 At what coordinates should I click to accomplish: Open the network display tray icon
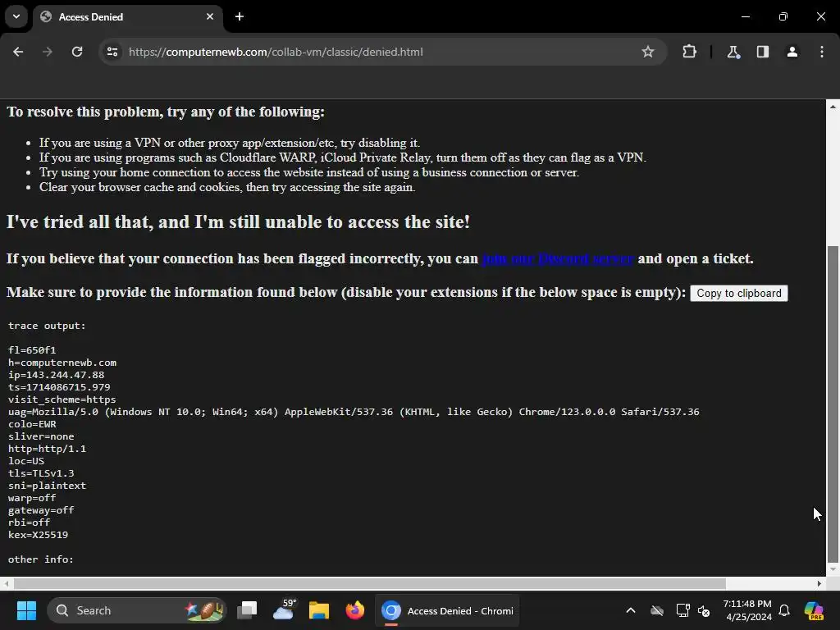point(682,610)
